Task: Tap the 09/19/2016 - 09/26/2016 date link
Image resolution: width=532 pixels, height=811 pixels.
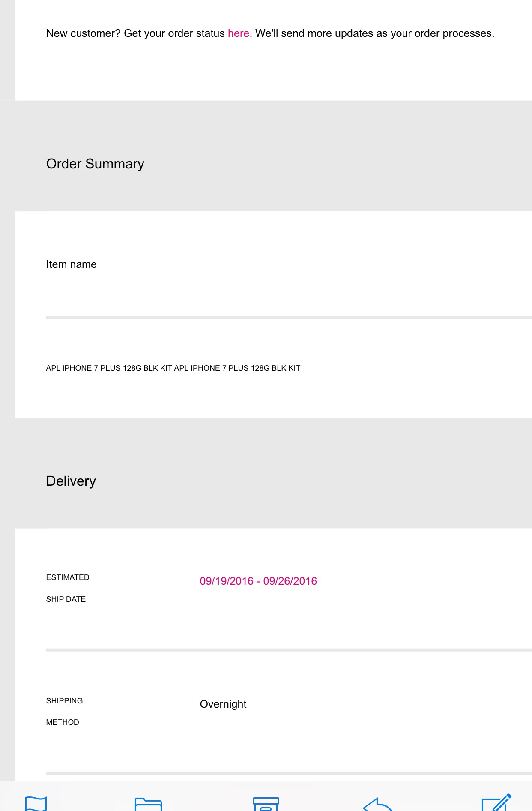Action: pyautogui.click(x=258, y=581)
